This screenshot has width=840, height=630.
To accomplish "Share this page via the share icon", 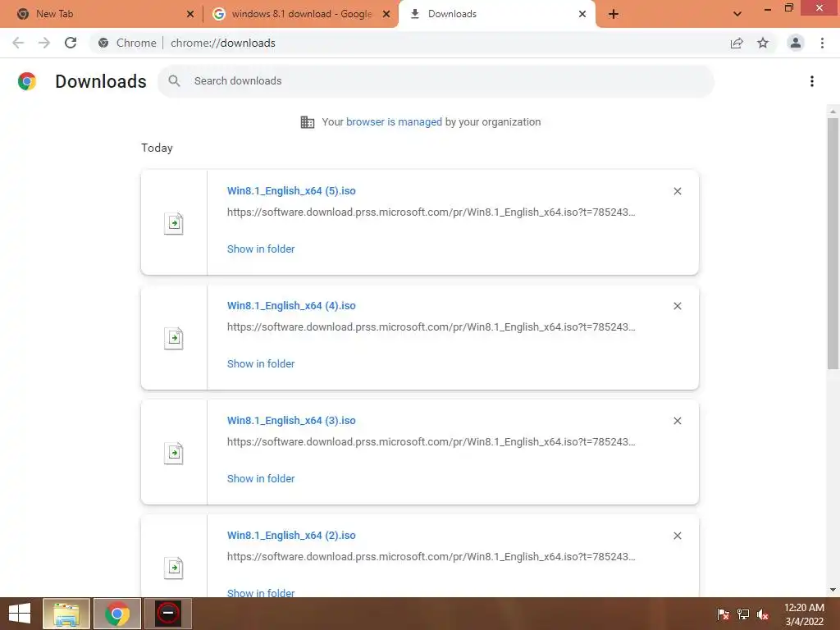I will pos(737,43).
